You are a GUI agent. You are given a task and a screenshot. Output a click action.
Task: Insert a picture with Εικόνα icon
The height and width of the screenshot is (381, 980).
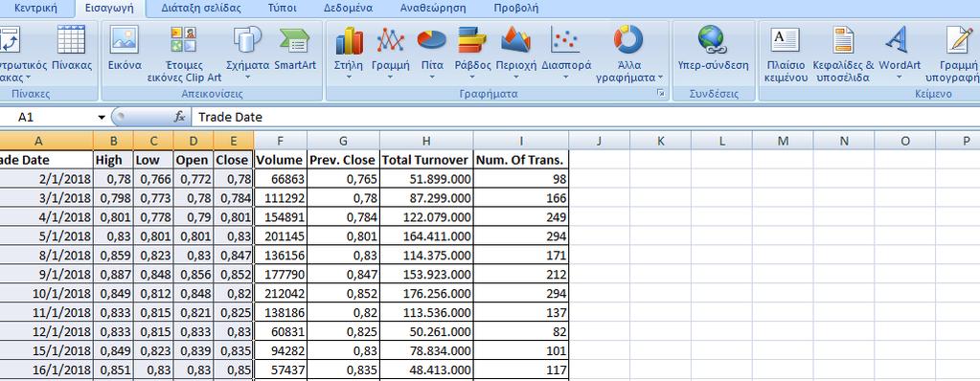(125, 49)
